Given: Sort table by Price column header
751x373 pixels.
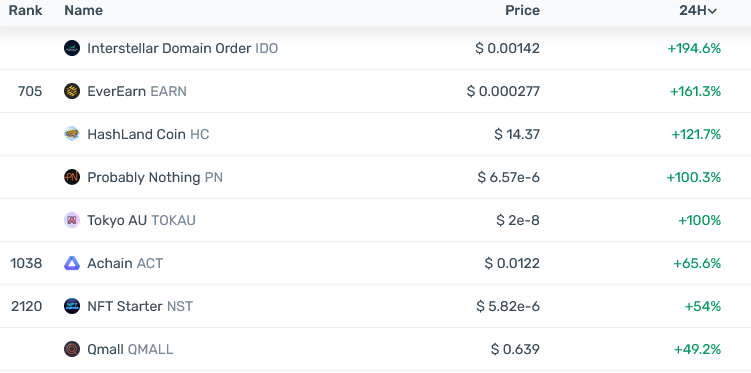Looking at the screenshot, I should pos(523,11).
